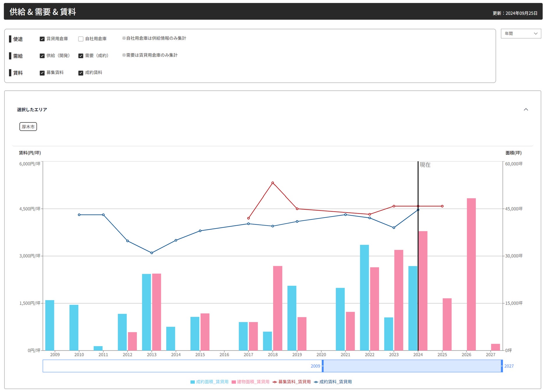This screenshot has height=392, width=552.
Task: Open the 年間 period dropdown
Action: [x=521, y=34]
